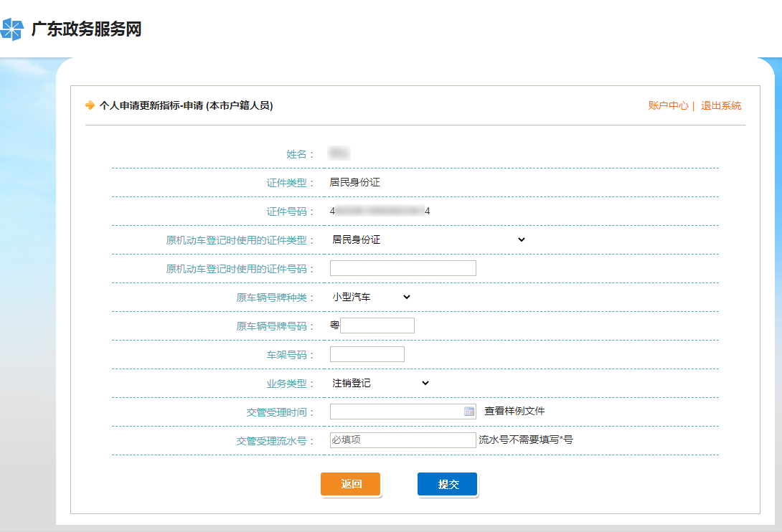Click the 原车辆号牌种类： label

(x=275, y=298)
